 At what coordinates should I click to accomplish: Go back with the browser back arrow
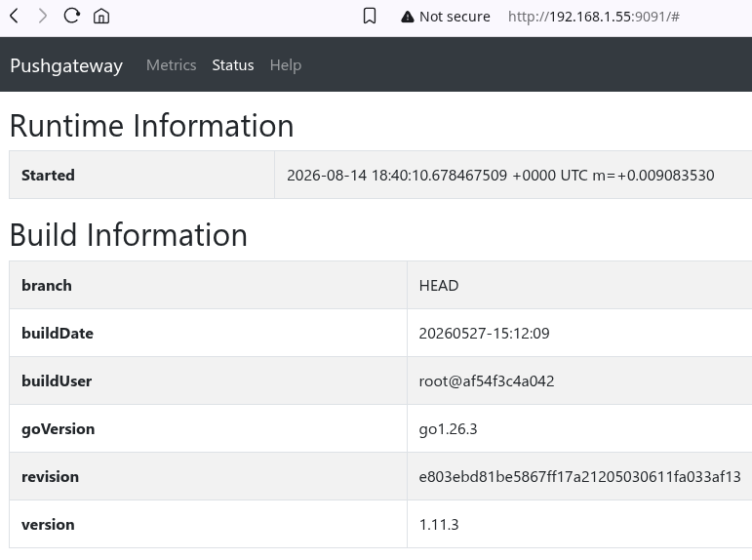[15, 17]
